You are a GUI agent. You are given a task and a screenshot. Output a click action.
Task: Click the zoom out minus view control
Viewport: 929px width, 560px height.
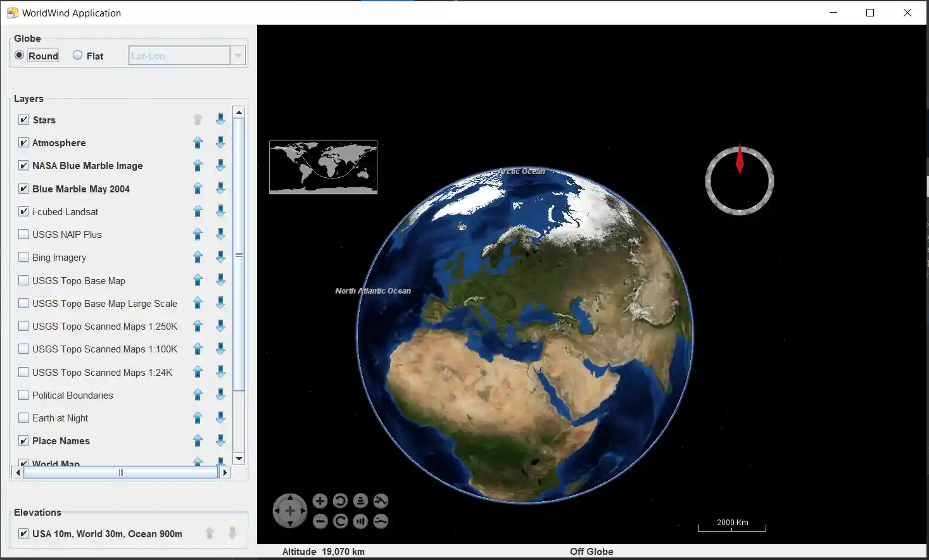point(320,521)
